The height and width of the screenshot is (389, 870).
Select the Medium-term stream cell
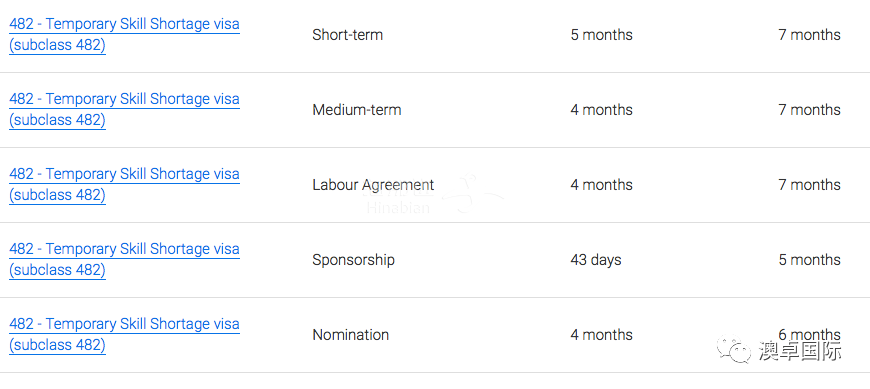(x=357, y=110)
